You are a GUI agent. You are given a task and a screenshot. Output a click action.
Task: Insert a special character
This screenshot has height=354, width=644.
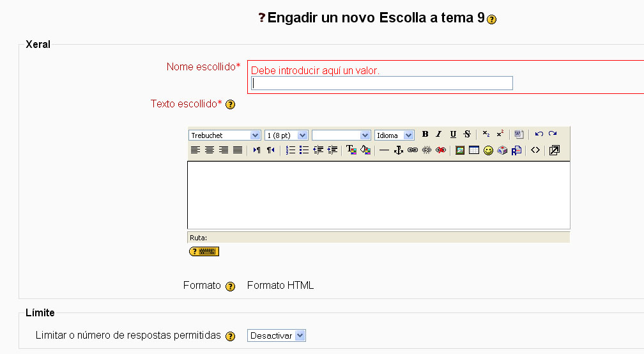point(502,150)
